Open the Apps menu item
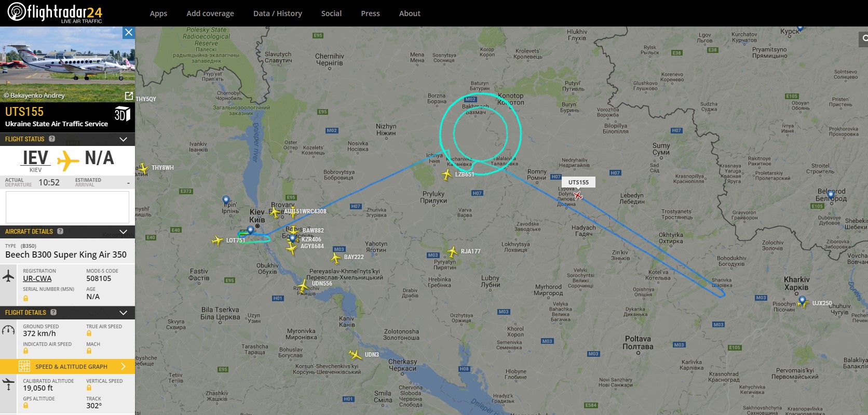 (158, 14)
